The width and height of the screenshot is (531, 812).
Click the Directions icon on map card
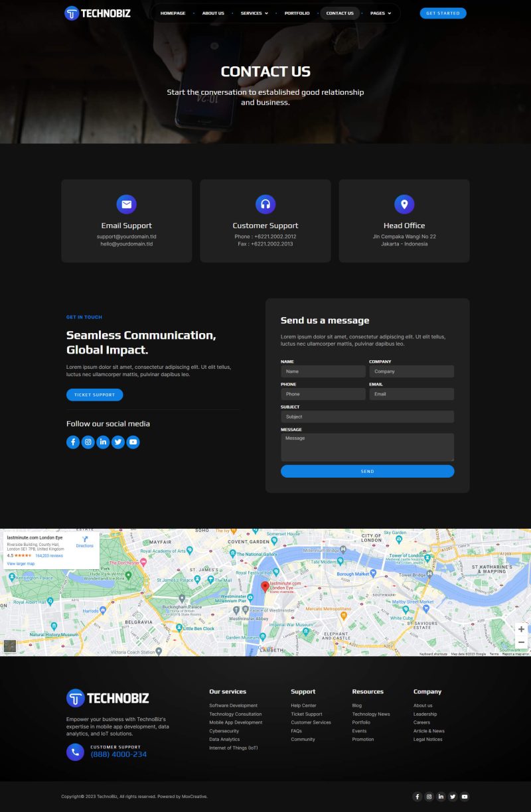point(85,539)
